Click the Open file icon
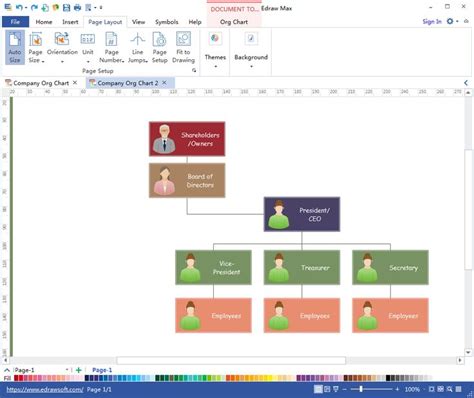Image resolution: width=474 pixels, height=398 pixels. pyautogui.click(x=56, y=7)
